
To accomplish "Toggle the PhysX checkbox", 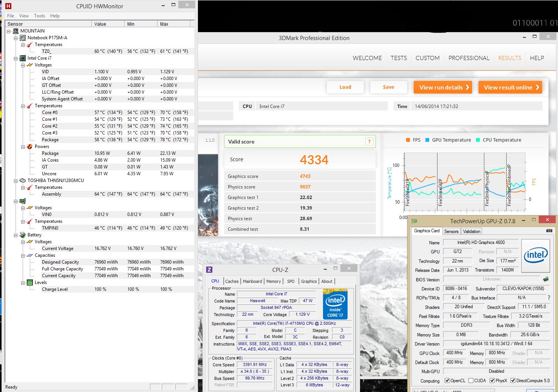I will 492,381.
